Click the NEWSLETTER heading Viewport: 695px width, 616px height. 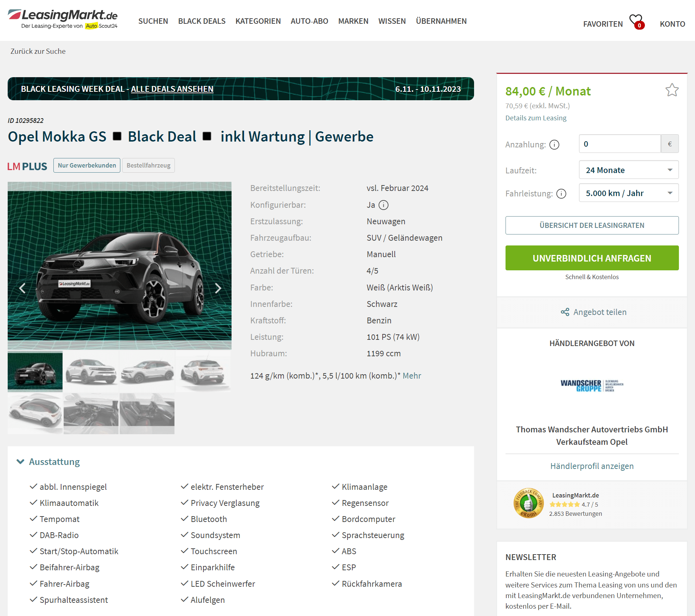coord(531,557)
